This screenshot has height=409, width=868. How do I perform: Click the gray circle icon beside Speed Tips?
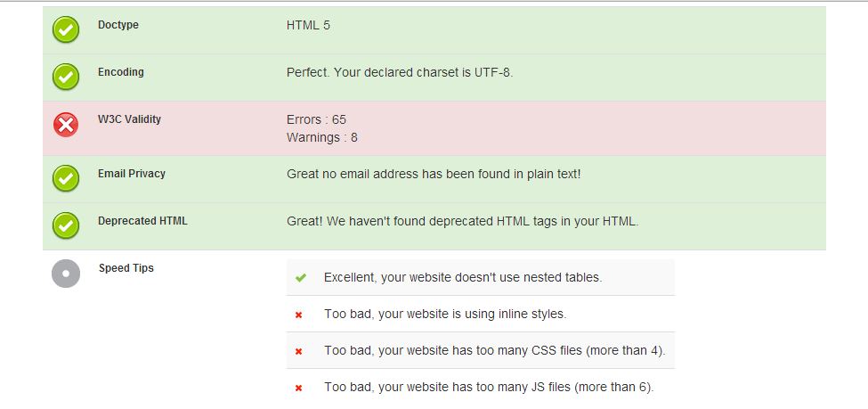coord(66,274)
